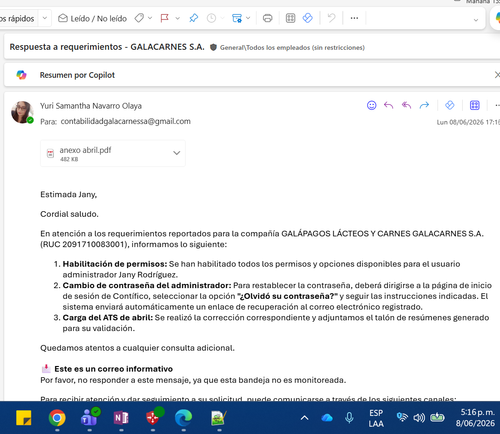Open the purple apps grid in message header
The image size is (500, 434).
coord(475,105)
